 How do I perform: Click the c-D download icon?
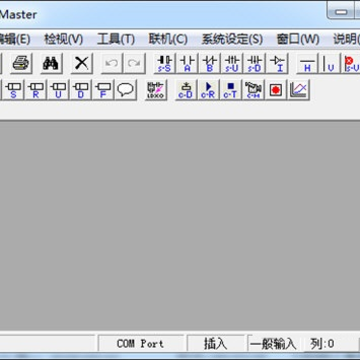click(186, 90)
